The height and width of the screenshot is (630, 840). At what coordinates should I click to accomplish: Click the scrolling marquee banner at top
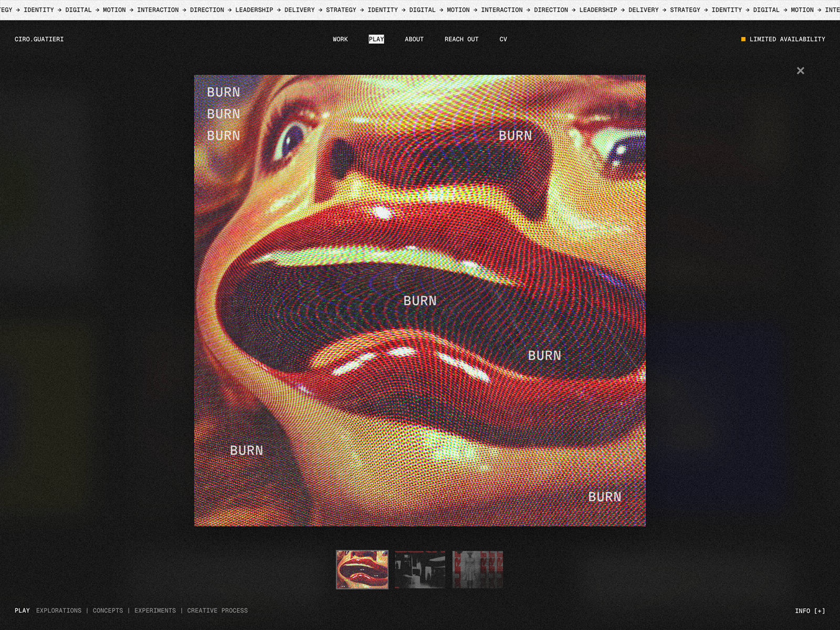[x=420, y=9]
